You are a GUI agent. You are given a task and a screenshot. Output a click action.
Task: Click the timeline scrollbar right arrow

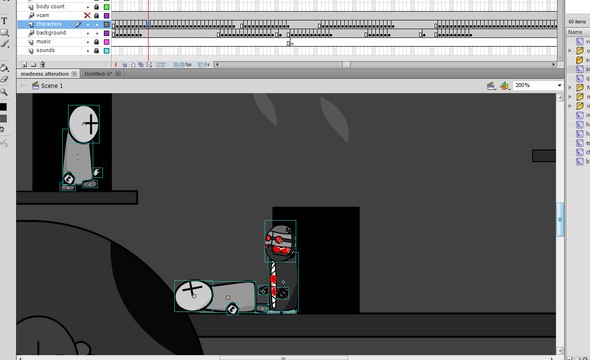[x=554, y=65]
